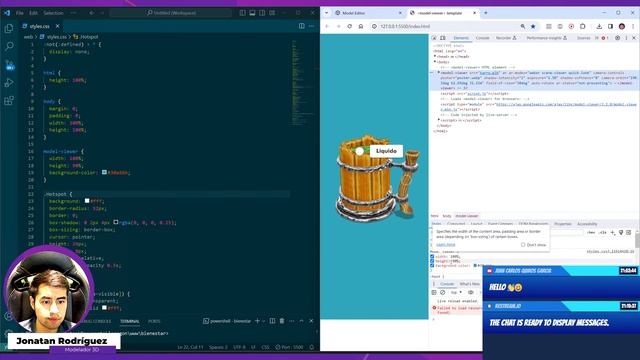
Task: Create live expression eye icon
Action: click(471, 293)
